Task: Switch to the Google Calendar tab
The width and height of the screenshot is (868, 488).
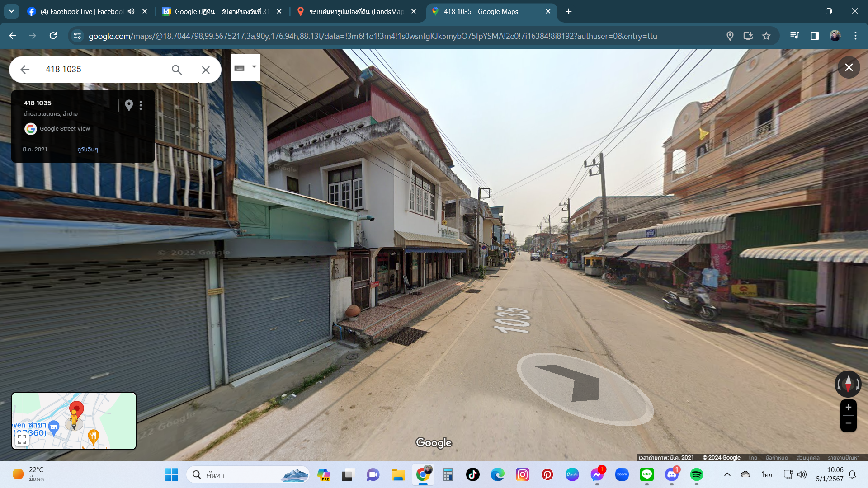Action: (x=222, y=11)
